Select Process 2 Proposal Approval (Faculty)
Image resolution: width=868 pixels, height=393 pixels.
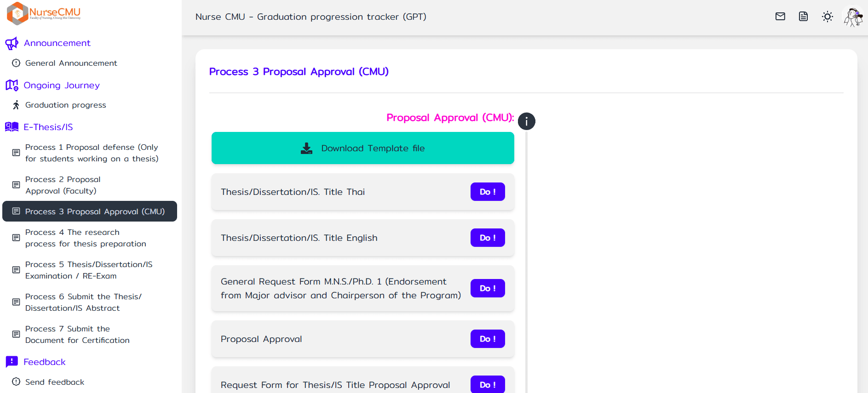pyautogui.click(x=63, y=185)
